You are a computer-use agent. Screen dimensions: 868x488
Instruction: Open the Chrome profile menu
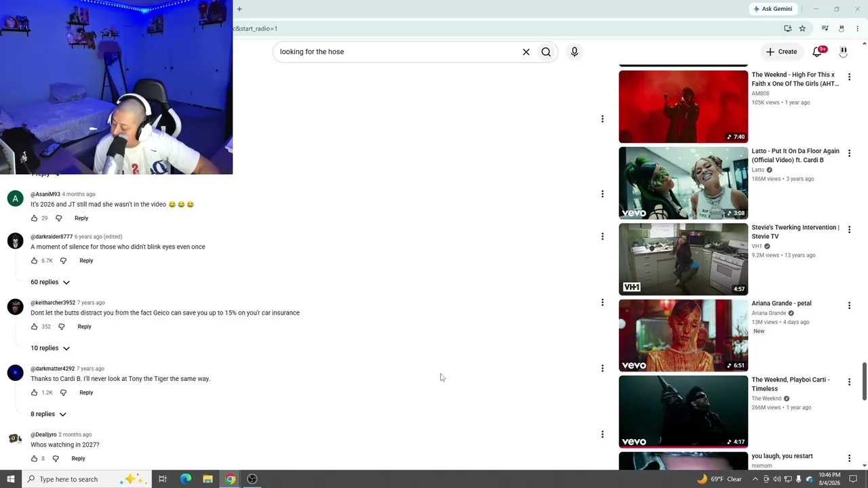click(842, 28)
